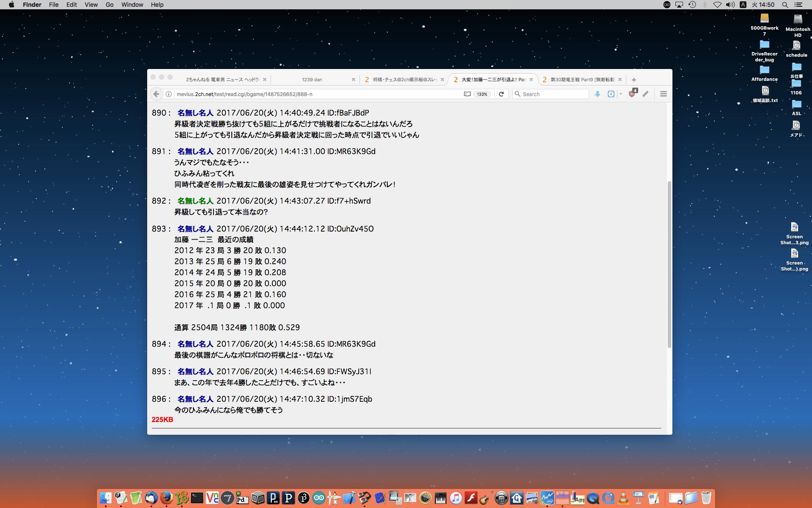Open a new browser tab

[634, 80]
